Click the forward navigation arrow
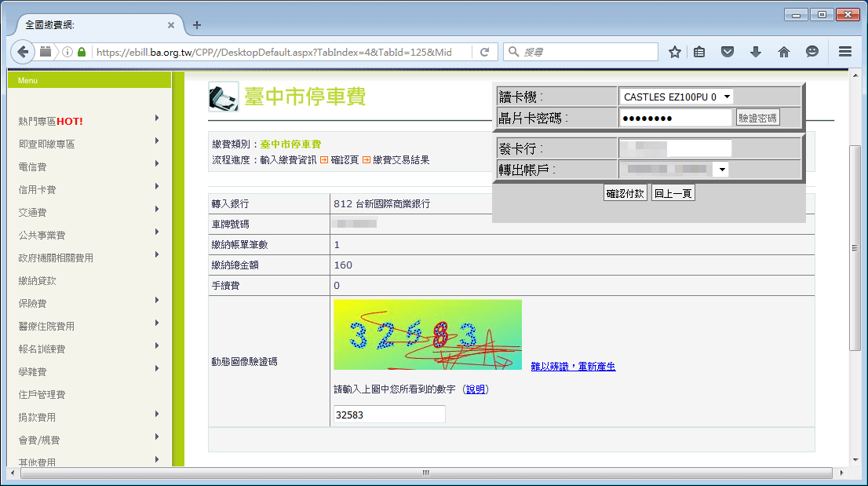Screen dimensions: 868x486 pos(44,51)
